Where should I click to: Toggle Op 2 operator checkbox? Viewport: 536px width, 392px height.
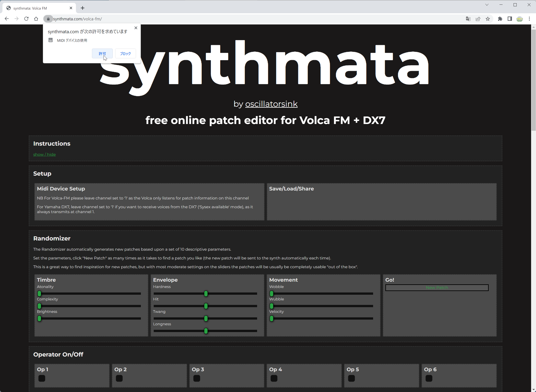119,378
